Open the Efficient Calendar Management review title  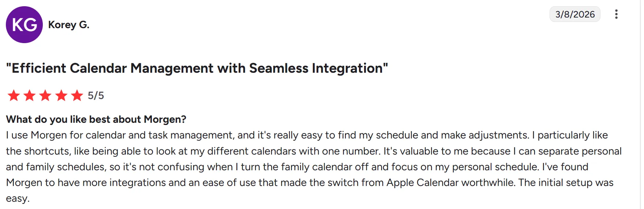point(197,68)
